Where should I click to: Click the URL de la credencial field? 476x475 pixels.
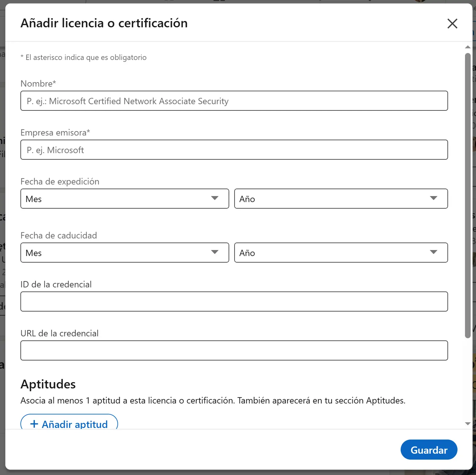(234, 350)
